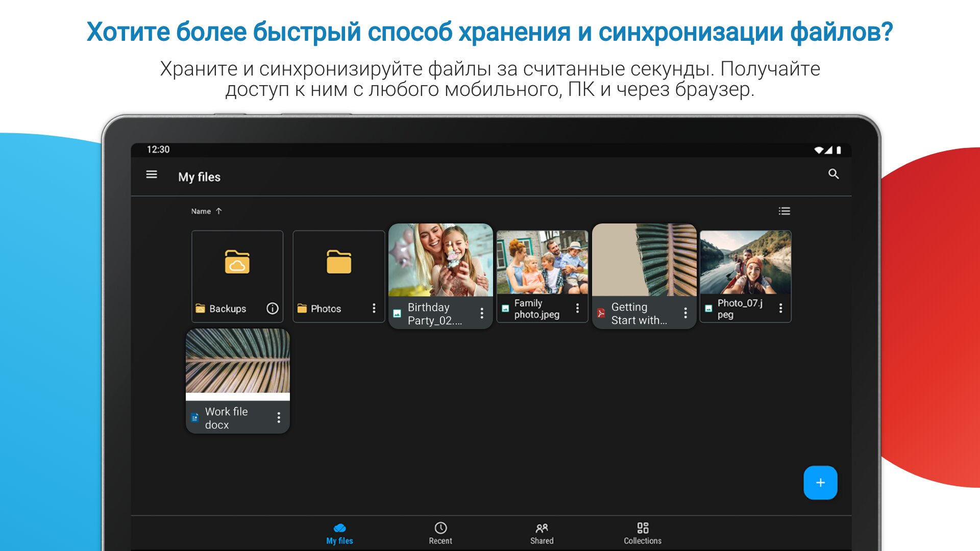Open the Photos folder
The image size is (980, 551).
coord(339,263)
